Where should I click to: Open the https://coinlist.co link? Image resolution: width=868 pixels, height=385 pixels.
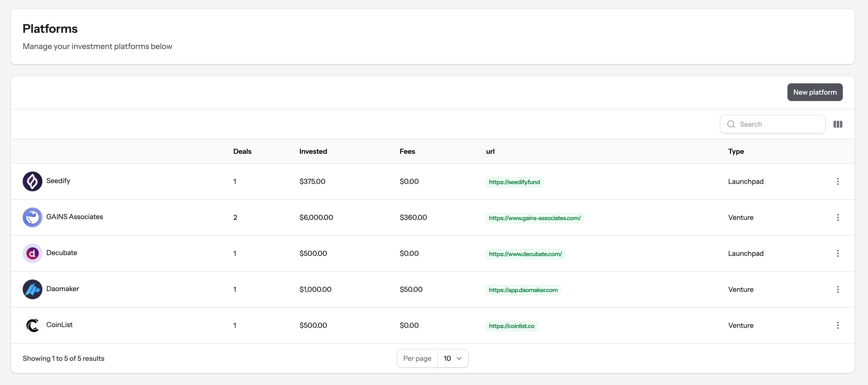coord(511,326)
